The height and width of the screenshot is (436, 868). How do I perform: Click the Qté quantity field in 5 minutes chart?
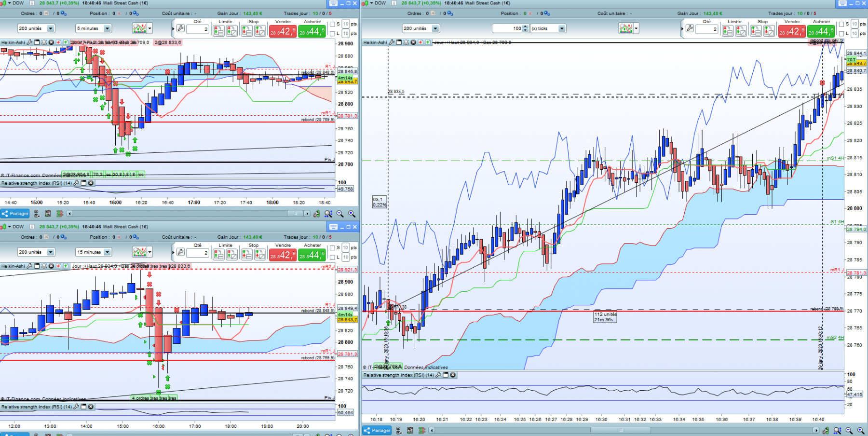(198, 29)
